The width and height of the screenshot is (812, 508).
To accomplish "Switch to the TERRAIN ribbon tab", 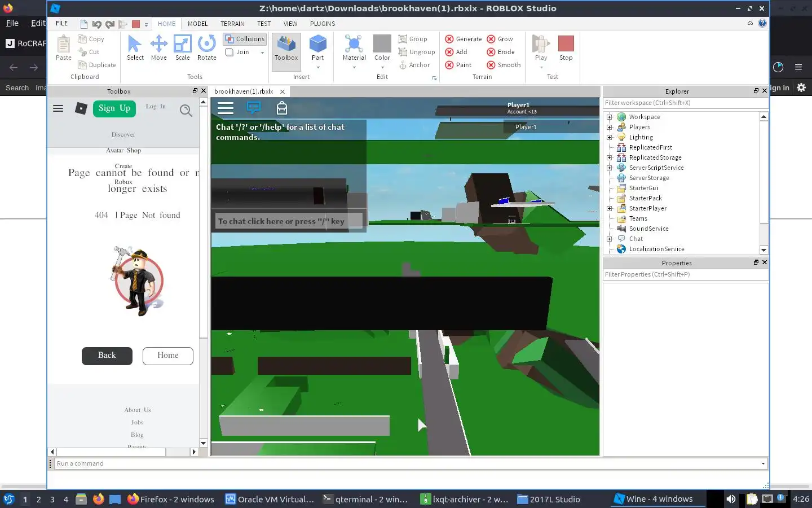I will click(x=232, y=24).
